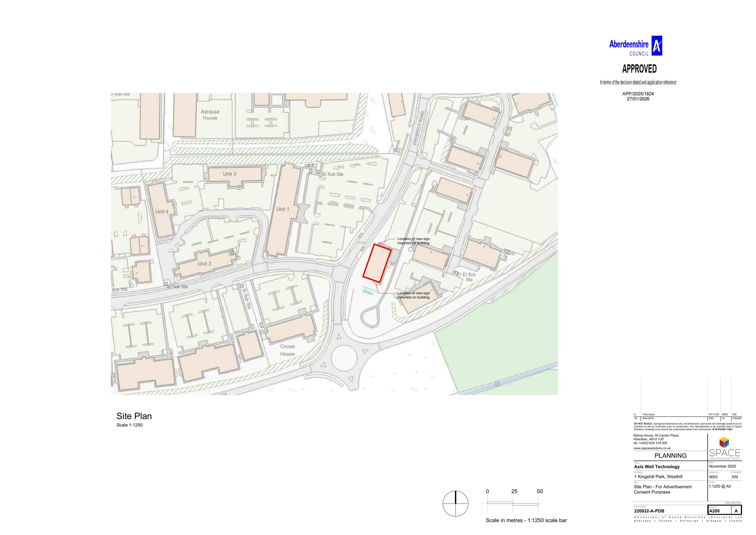756x535 pixels.
Task: Click the telephone number +44(0)1224 218 500
Action: coord(650,443)
